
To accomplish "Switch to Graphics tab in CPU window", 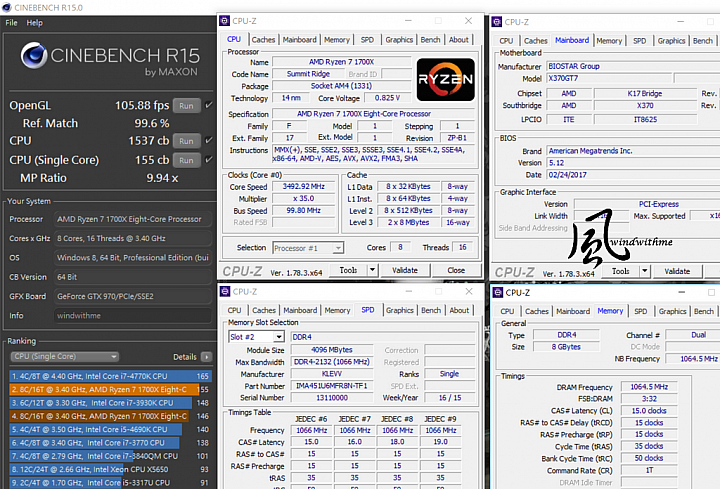I will [399, 40].
